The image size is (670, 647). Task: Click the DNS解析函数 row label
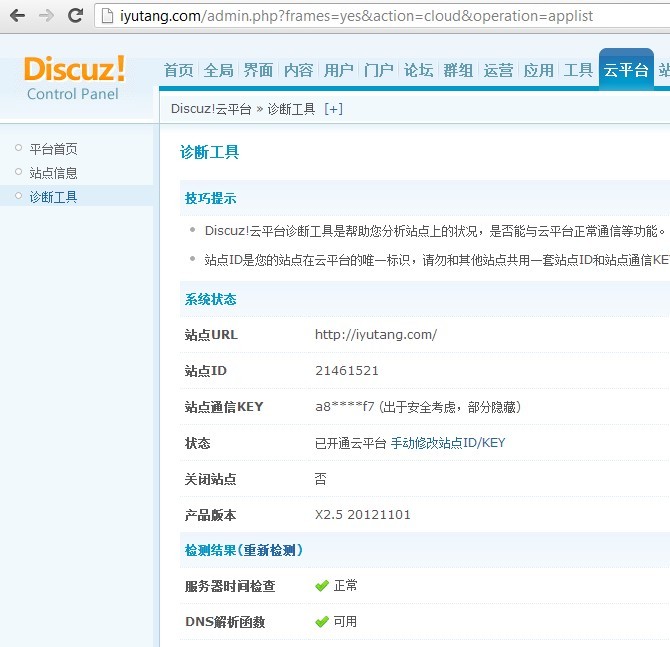point(225,622)
